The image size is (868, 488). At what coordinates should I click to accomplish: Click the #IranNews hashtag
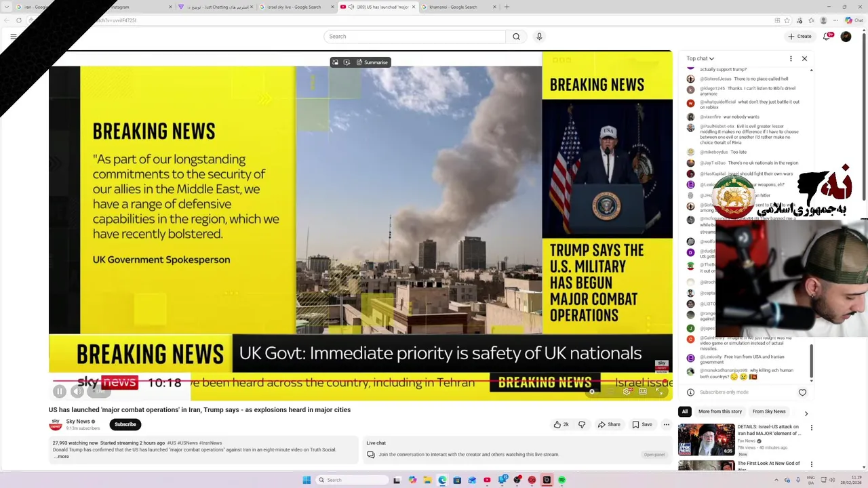pyautogui.click(x=211, y=443)
